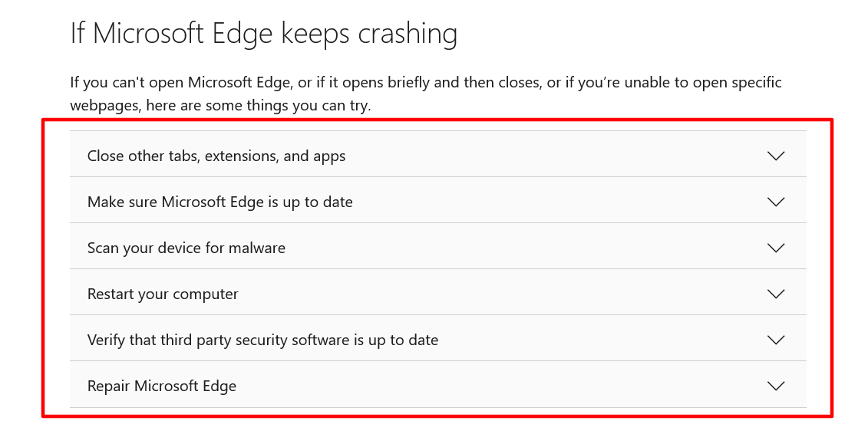Click the chevron for Make sure Microsoft Edge is up to date
This screenshot has height=421, width=868.
pos(776,202)
